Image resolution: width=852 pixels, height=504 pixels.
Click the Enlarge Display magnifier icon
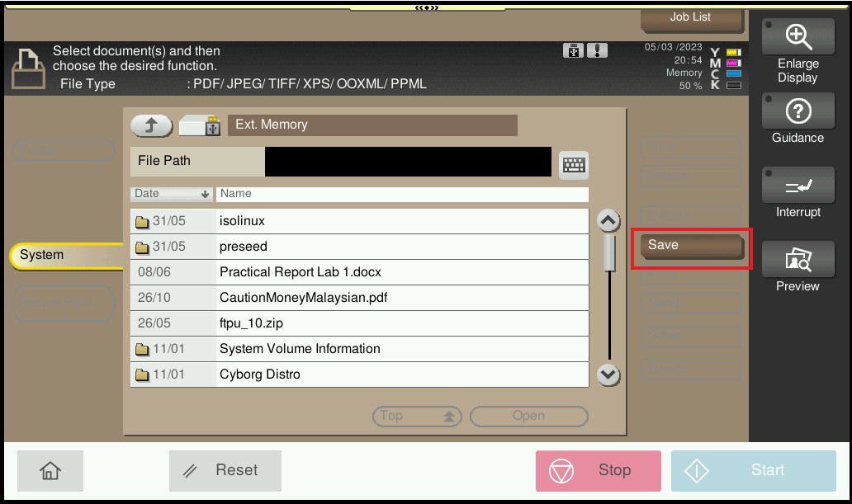pos(798,37)
